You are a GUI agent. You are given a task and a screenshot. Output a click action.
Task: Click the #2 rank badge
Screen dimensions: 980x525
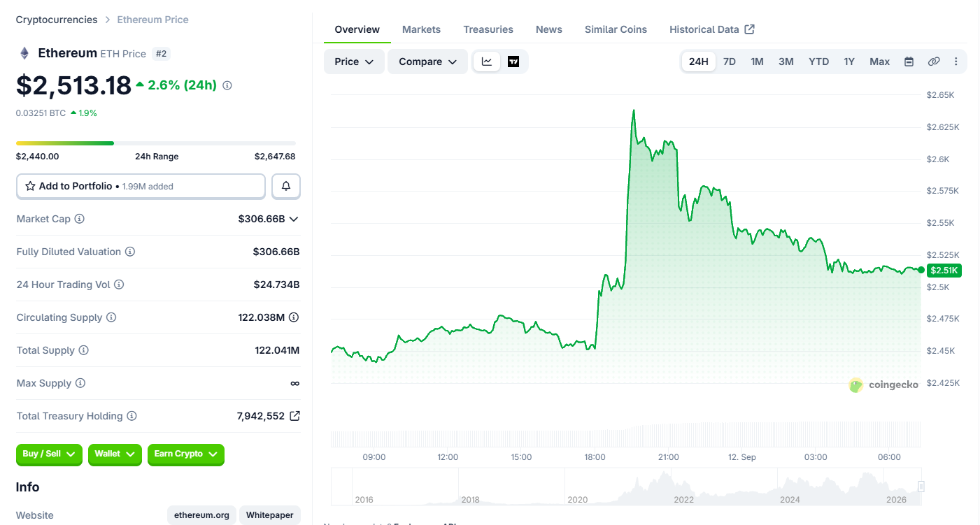162,54
